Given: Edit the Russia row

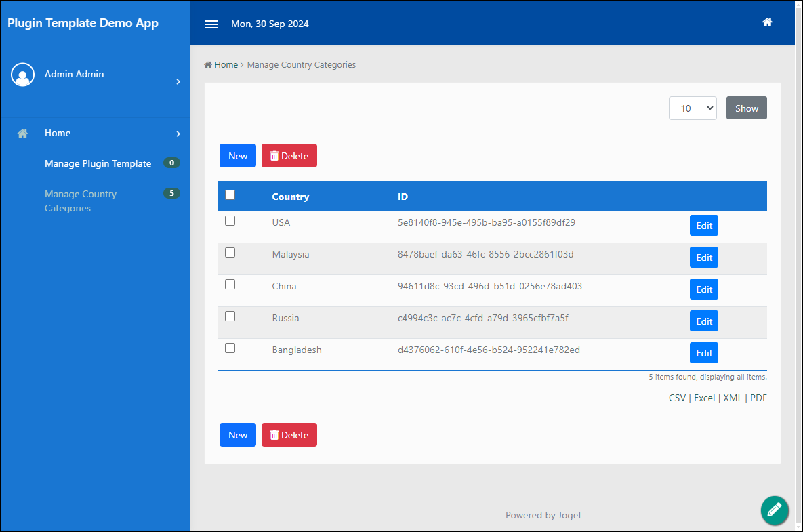Looking at the screenshot, I should tap(703, 321).
